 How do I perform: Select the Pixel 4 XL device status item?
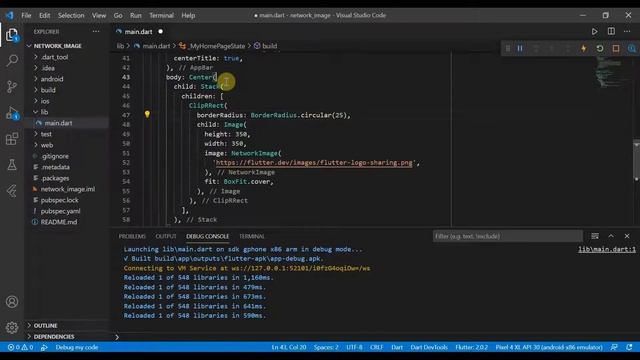549,347
